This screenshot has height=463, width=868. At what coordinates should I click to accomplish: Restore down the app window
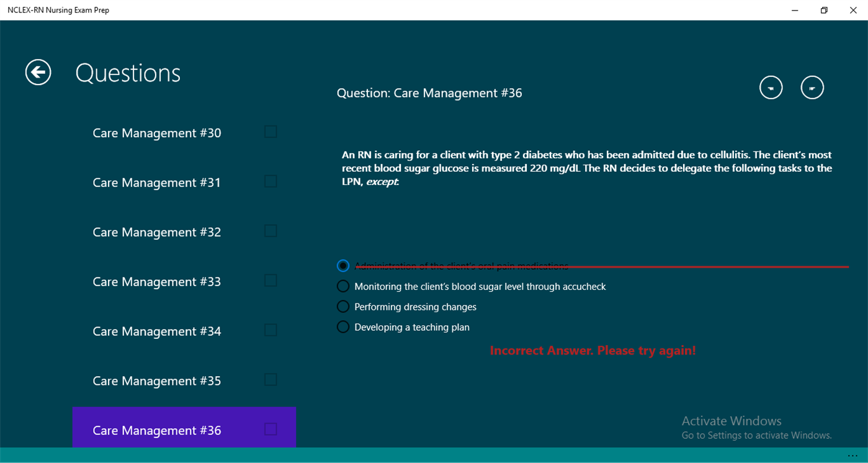tap(824, 10)
